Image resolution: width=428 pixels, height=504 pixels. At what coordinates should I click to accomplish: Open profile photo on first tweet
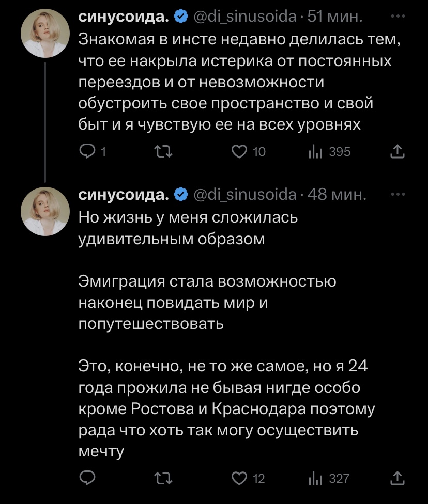45,34
